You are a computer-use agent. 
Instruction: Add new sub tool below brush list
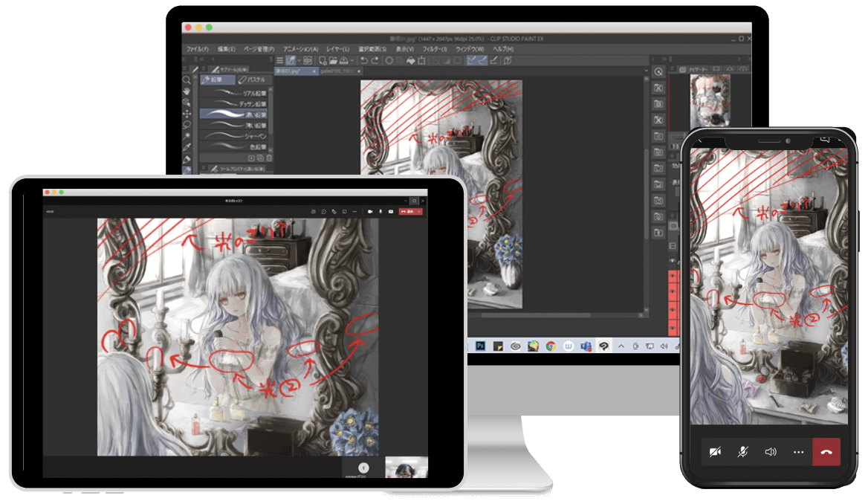tap(251, 158)
